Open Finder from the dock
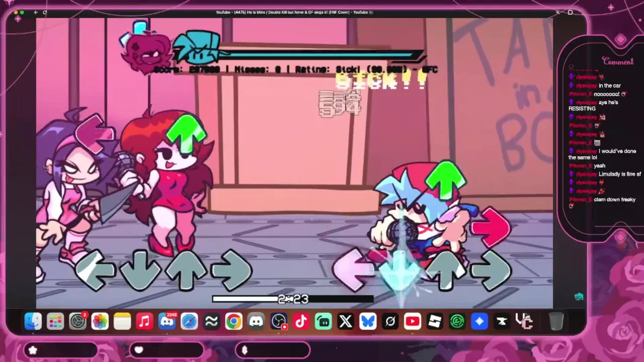Image resolution: width=644 pixels, height=362 pixels. pos(33,321)
